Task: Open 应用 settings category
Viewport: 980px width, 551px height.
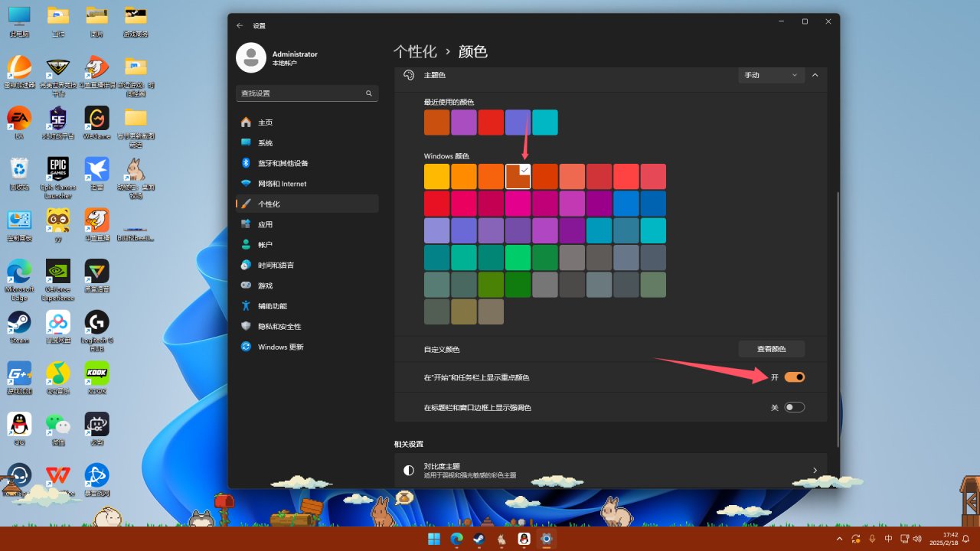Action: tap(307, 224)
